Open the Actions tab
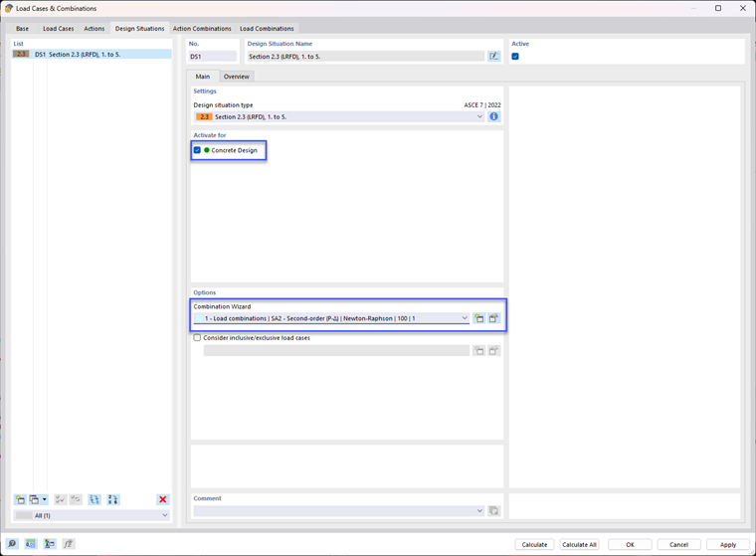 94,29
